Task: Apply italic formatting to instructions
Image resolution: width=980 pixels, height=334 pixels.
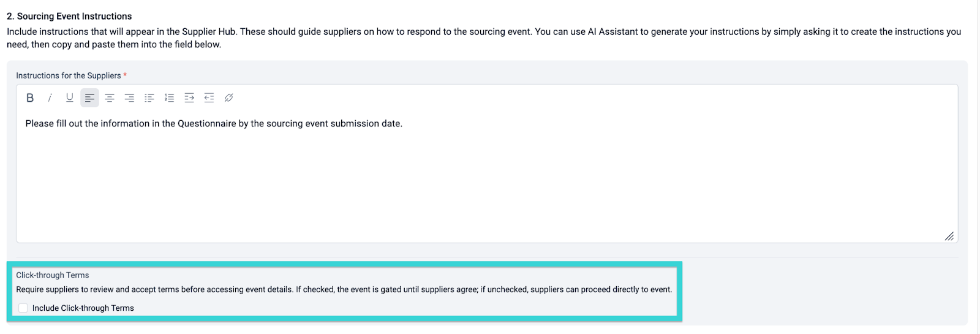Action: pos(50,98)
